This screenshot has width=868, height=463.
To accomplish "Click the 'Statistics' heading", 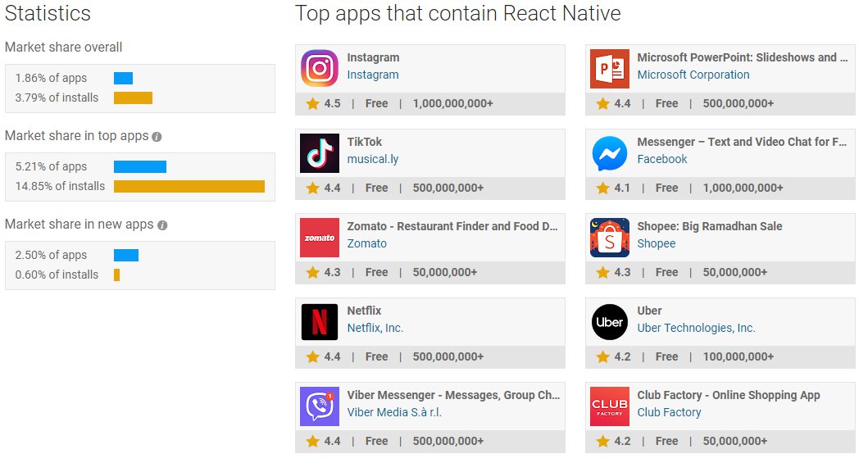I will (x=48, y=13).
